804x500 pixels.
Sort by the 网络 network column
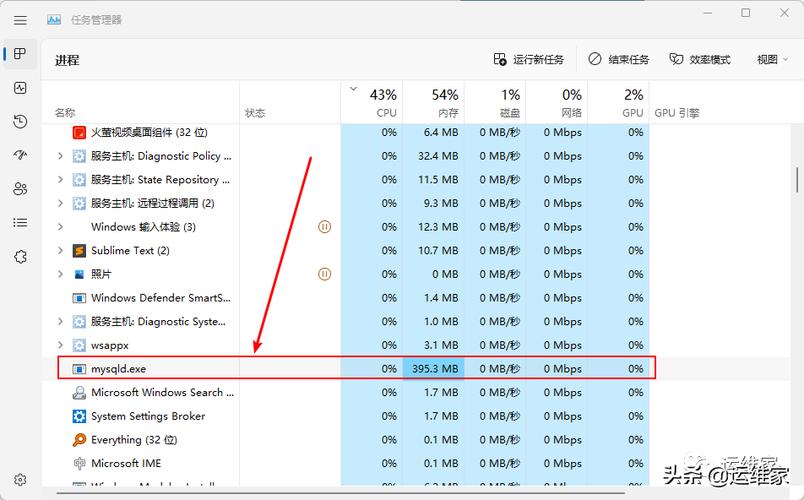click(x=556, y=102)
